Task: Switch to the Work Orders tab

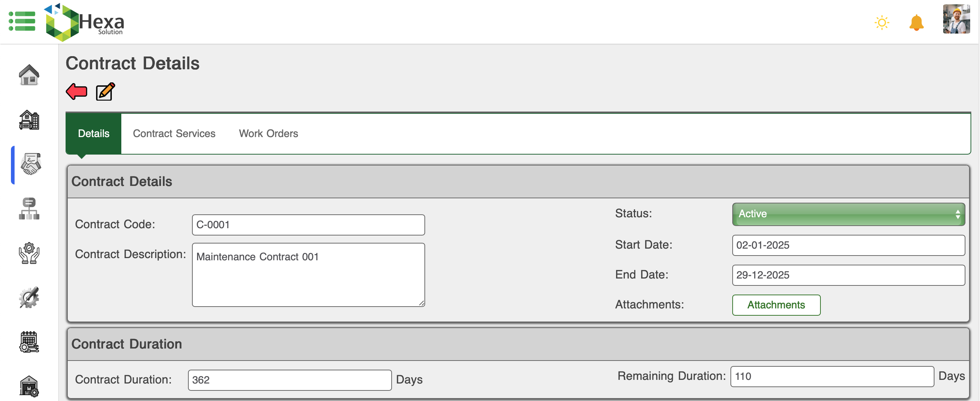Action: pyautogui.click(x=268, y=134)
